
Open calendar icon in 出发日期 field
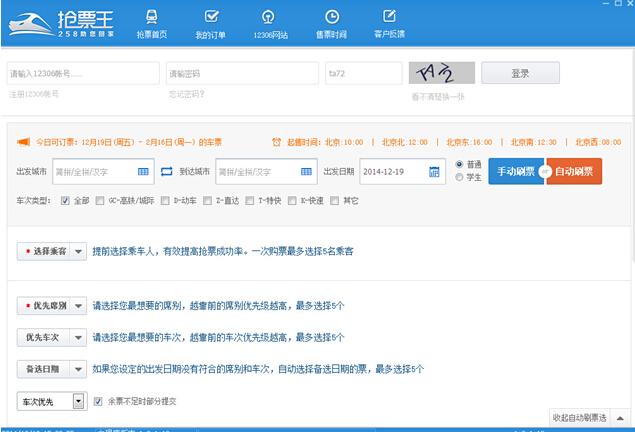pos(434,172)
